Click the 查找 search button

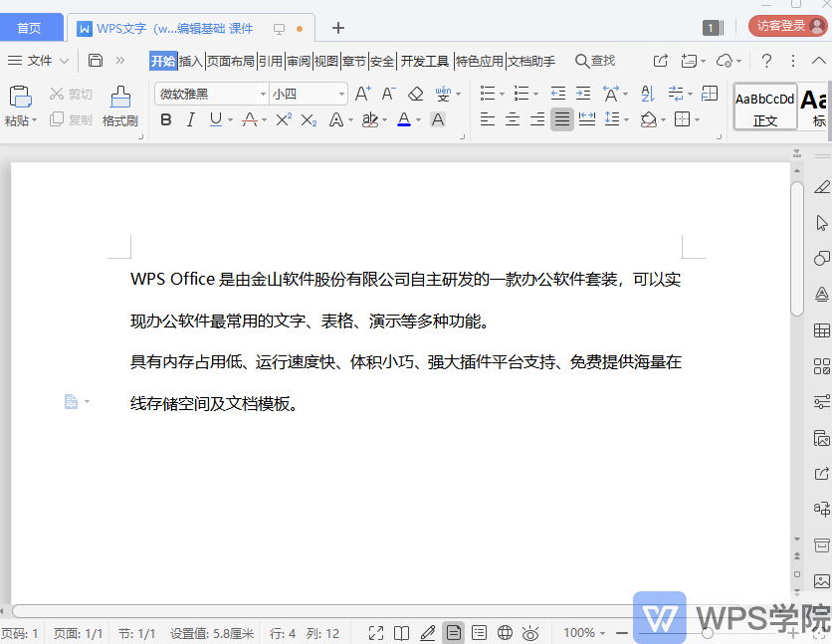point(595,61)
